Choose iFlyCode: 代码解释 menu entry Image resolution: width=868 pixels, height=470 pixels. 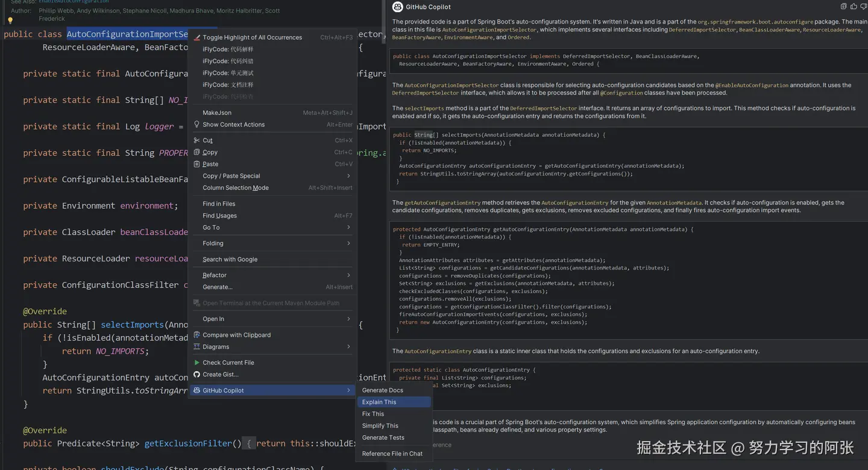pos(273,49)
